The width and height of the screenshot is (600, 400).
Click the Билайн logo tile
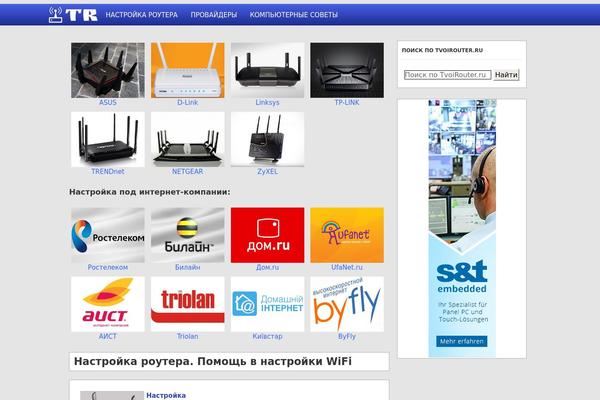(188, 235)
